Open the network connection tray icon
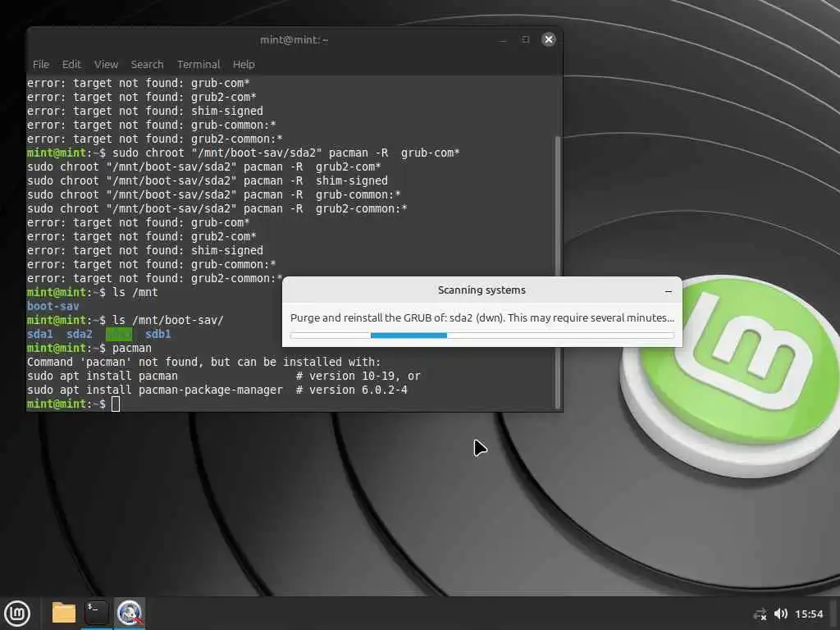This screenshot has height=630, width=840. pyautogui.click(x=760, y=614)
